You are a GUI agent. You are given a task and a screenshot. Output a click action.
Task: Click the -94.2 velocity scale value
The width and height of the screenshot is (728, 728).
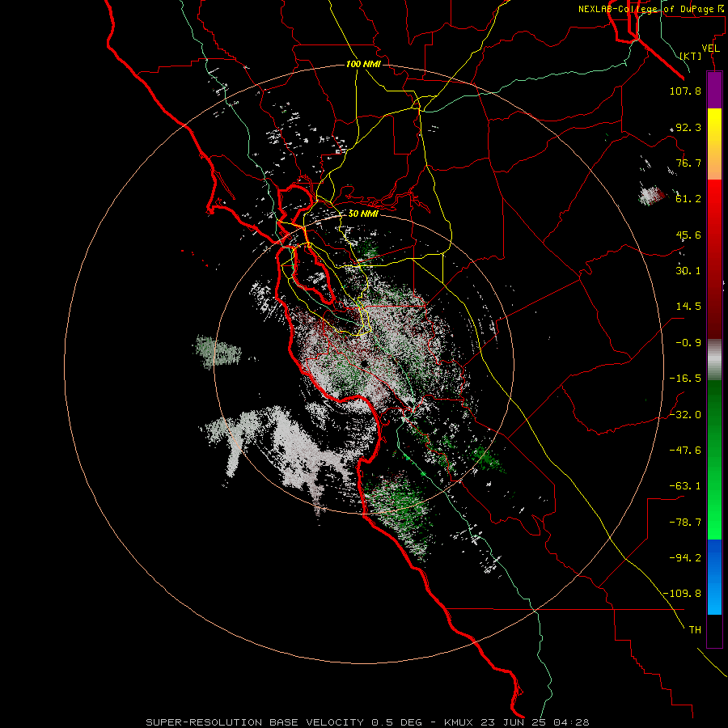tap(685, 557)
